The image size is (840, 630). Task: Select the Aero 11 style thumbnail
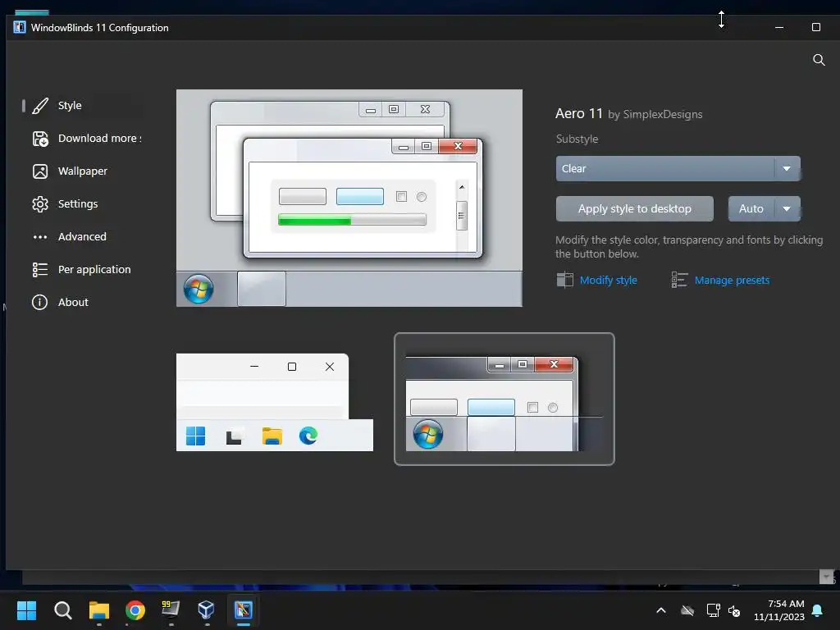[x=504, y=399]
